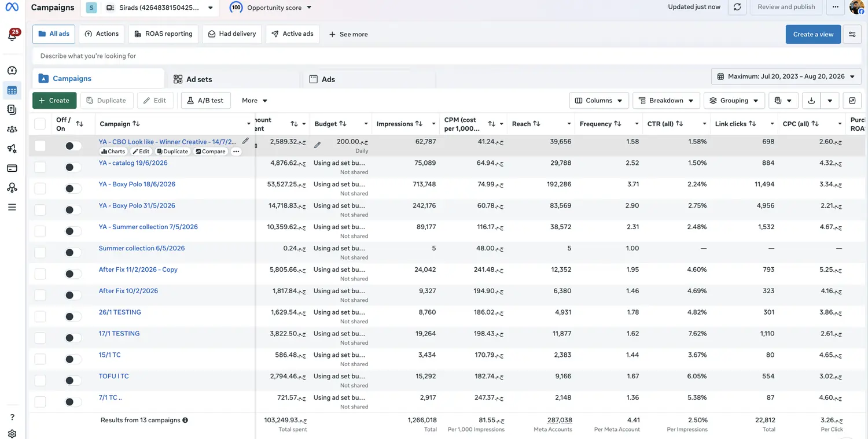Open the megaphone icon in the sidebar
The height and width of the screenshot is (439, 868).
point(12,149)
